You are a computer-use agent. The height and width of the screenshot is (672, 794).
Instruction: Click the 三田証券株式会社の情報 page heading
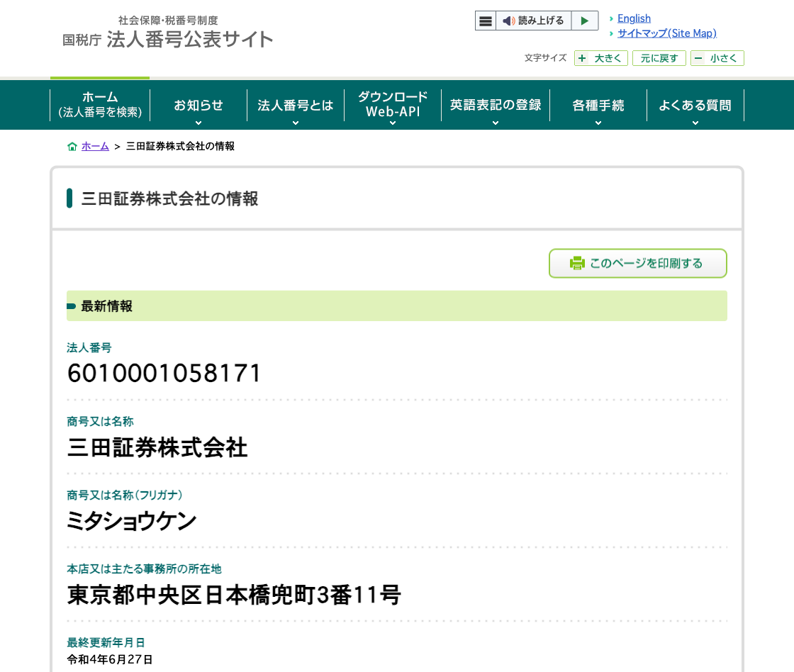pos(169,198)
